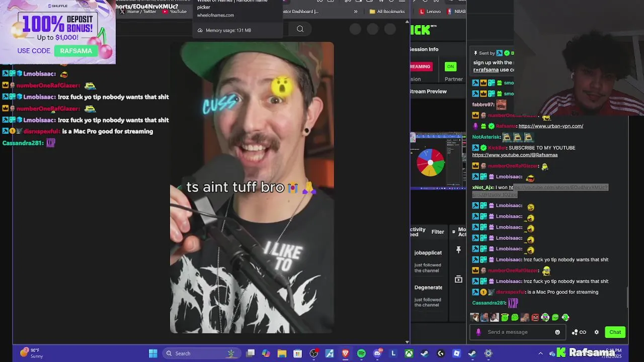644x362 pixels.
Task: Open File Explorer from the taskbar
Action: click(x=282, y=353)
